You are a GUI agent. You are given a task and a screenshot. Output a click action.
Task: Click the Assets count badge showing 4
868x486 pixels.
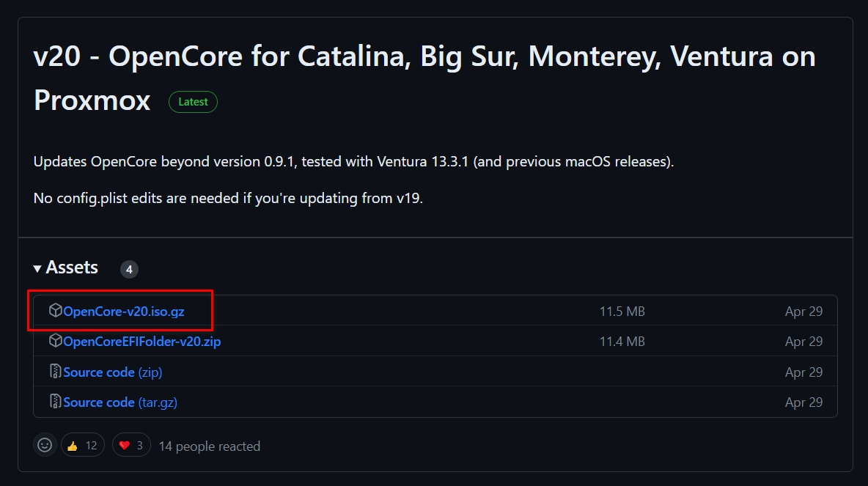(129, 270)
